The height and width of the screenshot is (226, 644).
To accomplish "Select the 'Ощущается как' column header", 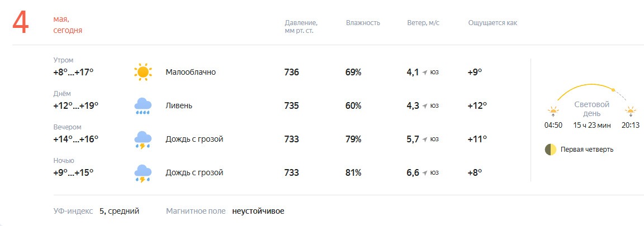I will pyautogui.click(x=493, y=23).
